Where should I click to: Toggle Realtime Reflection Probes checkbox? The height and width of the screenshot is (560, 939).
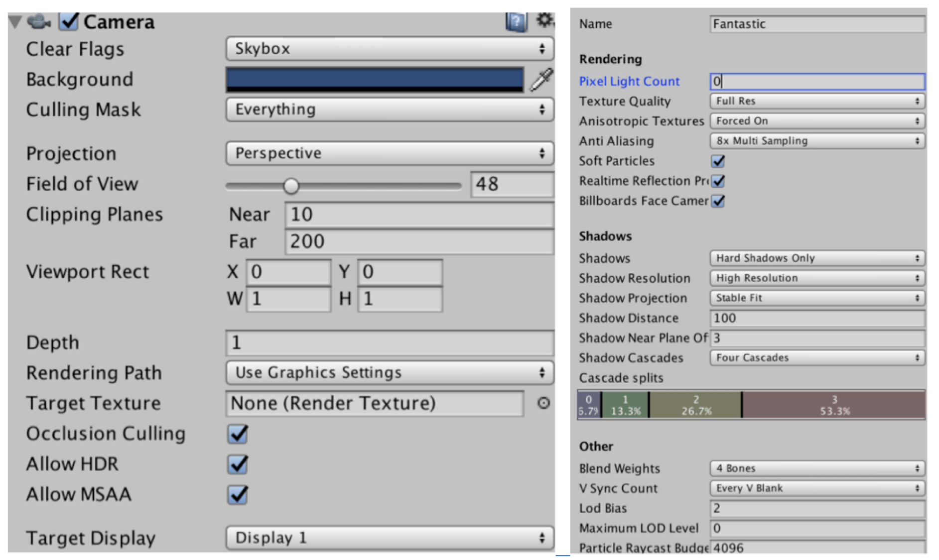coord(718,181)
